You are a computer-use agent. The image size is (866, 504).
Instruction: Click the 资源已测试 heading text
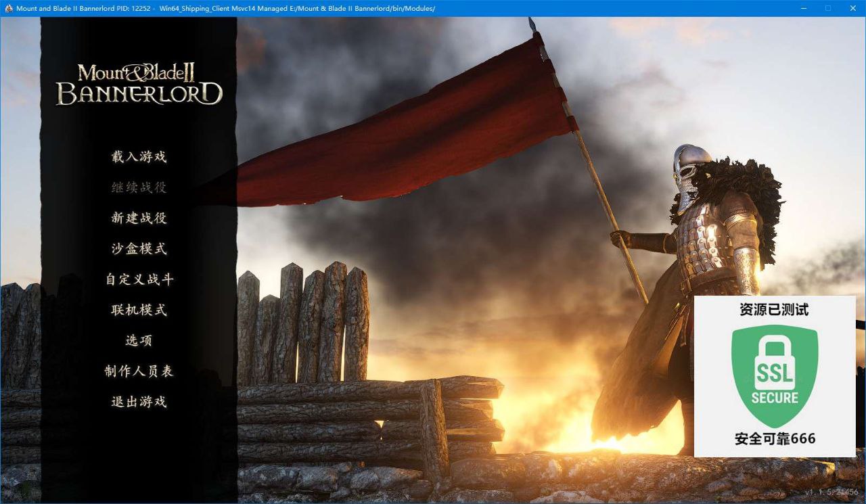774,310
